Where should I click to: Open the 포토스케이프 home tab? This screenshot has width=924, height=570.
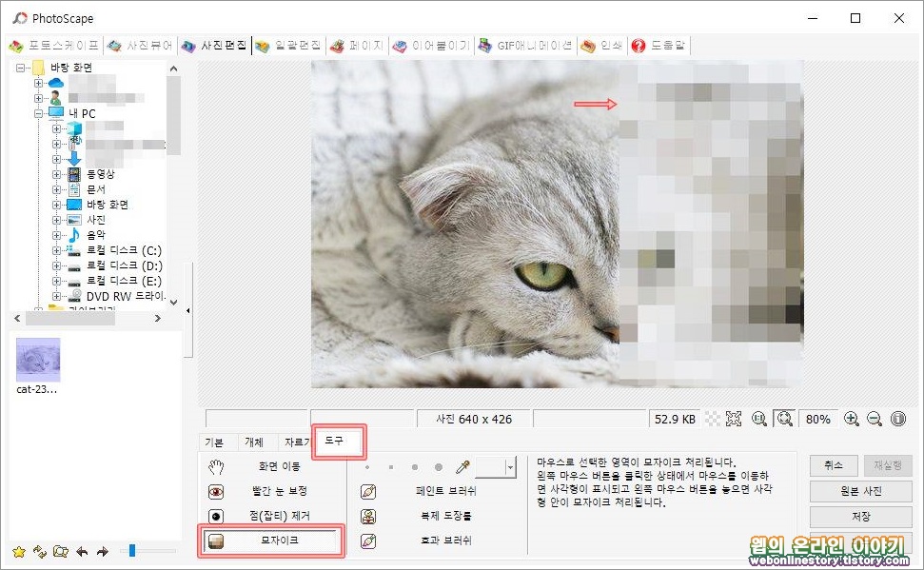pos(53,46)
